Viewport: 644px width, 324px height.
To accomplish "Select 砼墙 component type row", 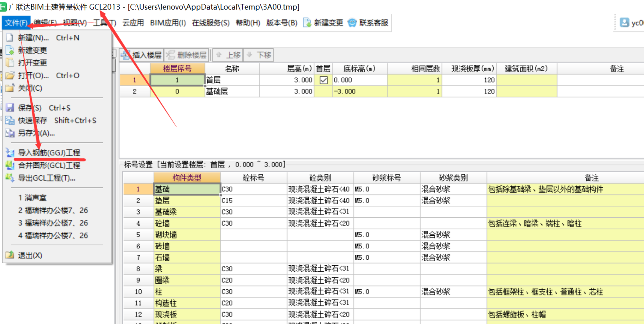I will [187, 223].
